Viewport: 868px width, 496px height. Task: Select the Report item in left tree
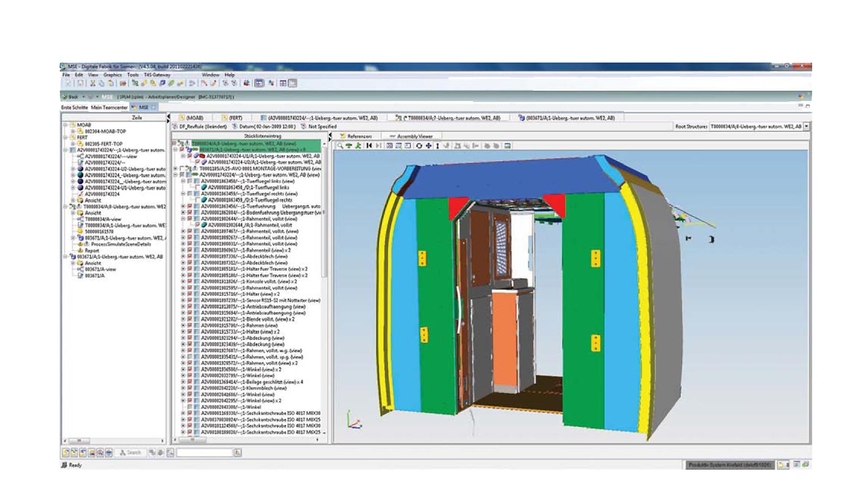(92, 250)
